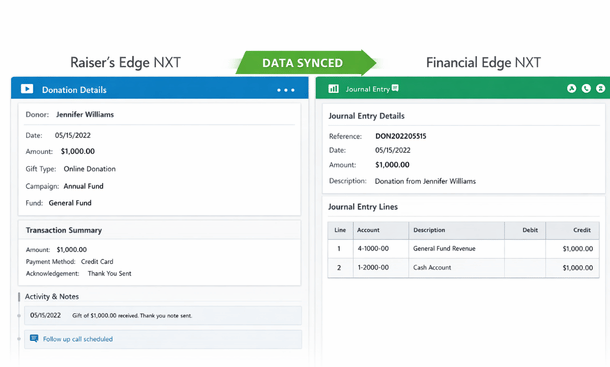
Task: Click Gift Type value Online Donation
Action: (90, 169)
